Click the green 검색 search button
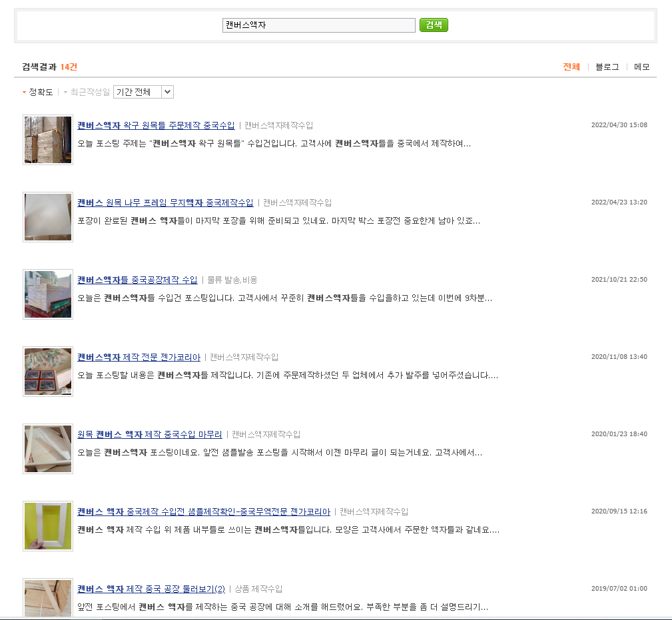The width and height of the screenshot is (672, 620). tap(434, 25)
